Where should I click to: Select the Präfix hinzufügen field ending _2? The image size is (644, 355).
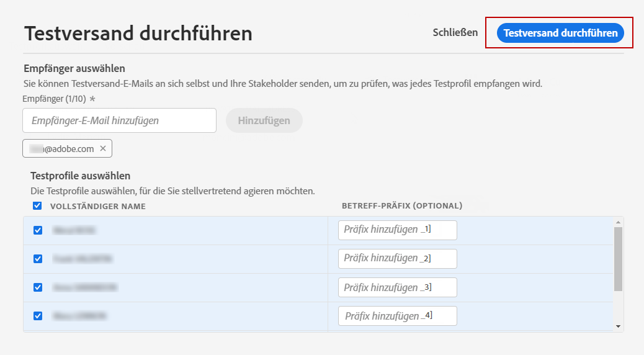click(397, 258)
